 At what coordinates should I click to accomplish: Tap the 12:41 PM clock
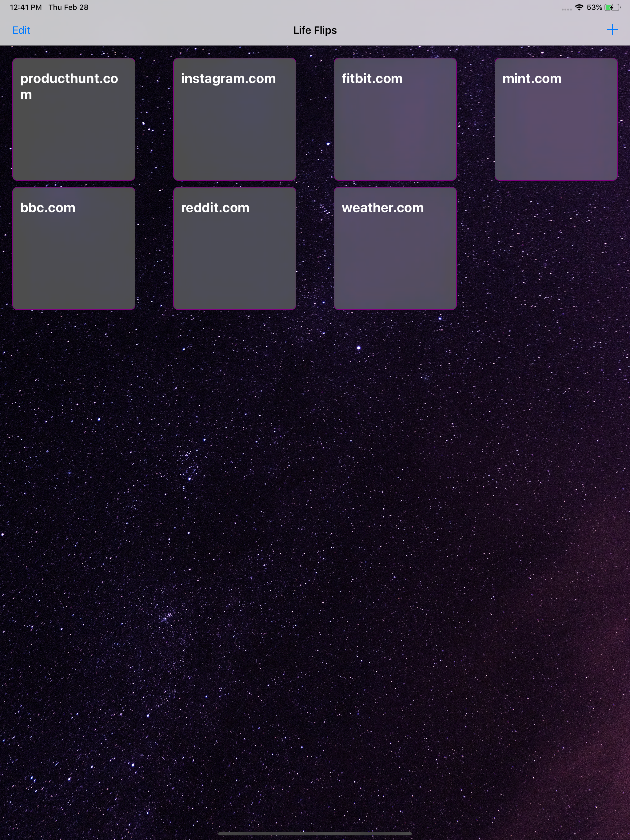(26, 8)
